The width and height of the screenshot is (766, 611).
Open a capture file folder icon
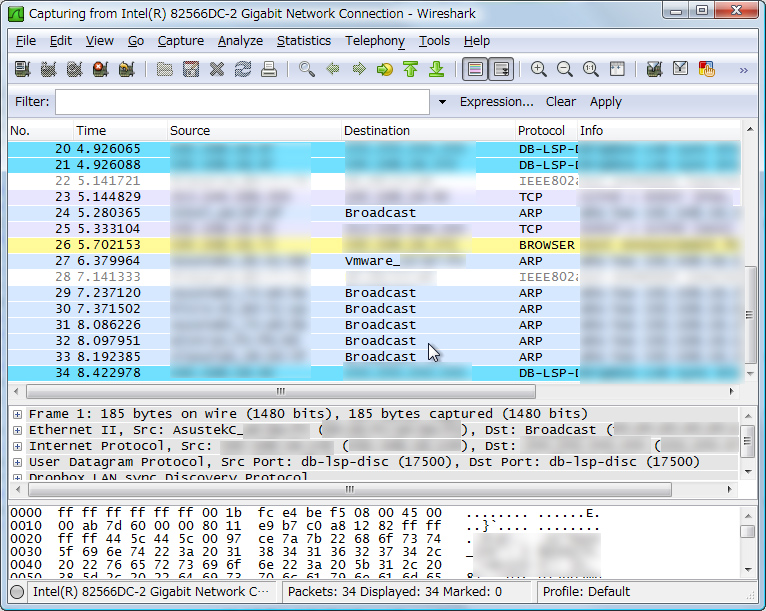coord(165,69)
